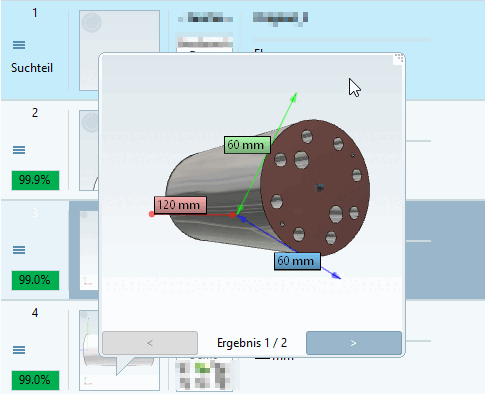
Task: Go to previous result with < button
Action: tap(150, 343)
